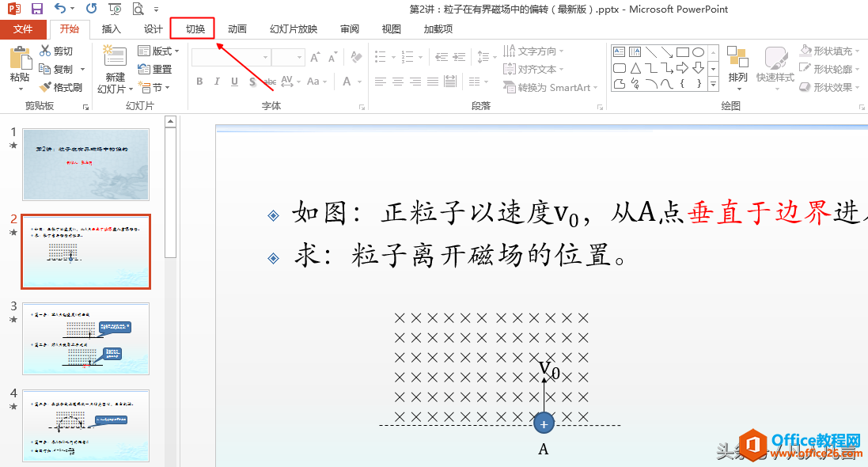Select slide 3 thumbnail
Screen dimensions: 868x467
pyautogui.click(x=85, y=339)
